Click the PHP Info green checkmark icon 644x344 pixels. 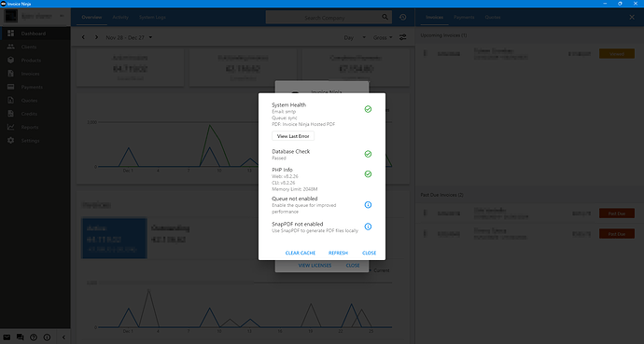tap(368, 174)
